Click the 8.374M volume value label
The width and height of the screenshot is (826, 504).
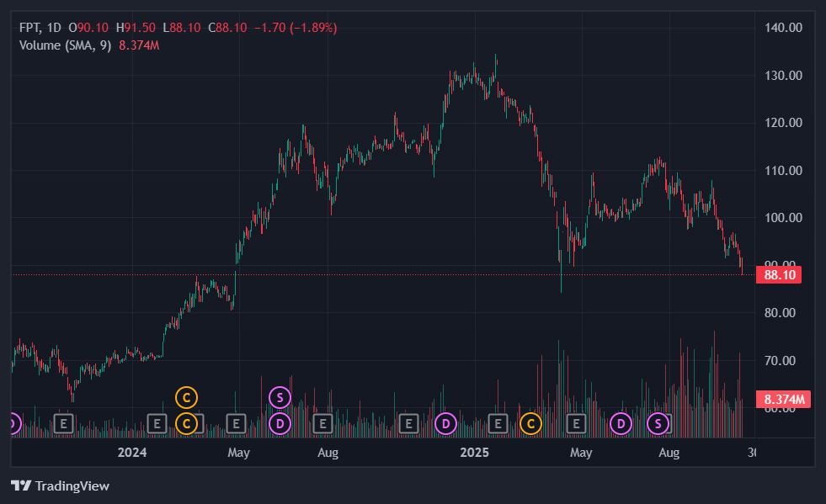[x=785, y=399]
